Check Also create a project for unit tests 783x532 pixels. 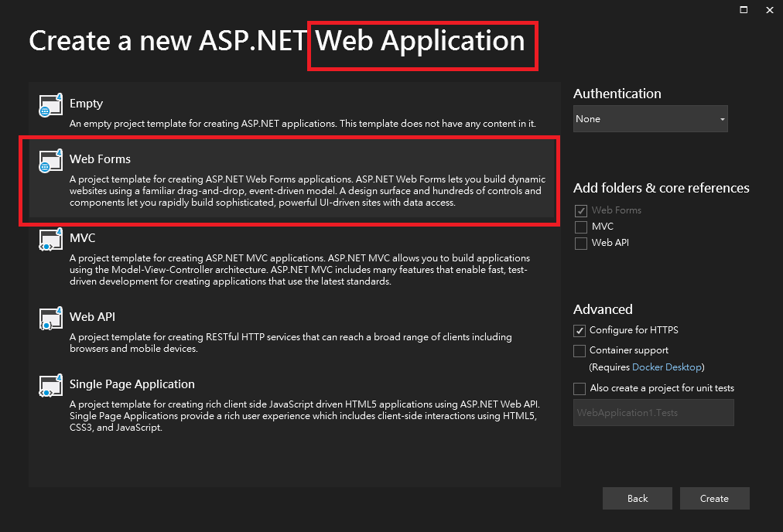pyautogui.click(x=580, y=388)
